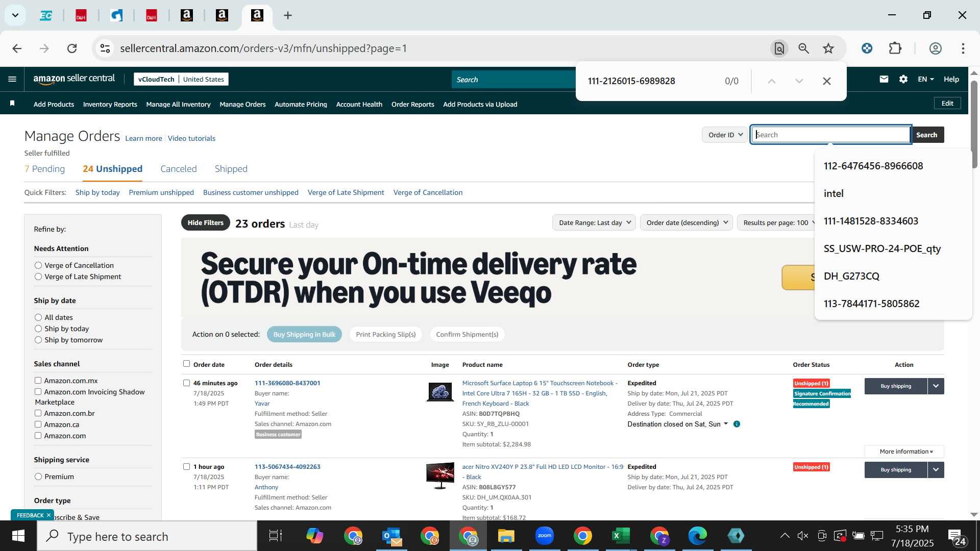Switch to the Pending orders tab
Image resolution: width=980 pixels, height=551 pixels.
45,169
